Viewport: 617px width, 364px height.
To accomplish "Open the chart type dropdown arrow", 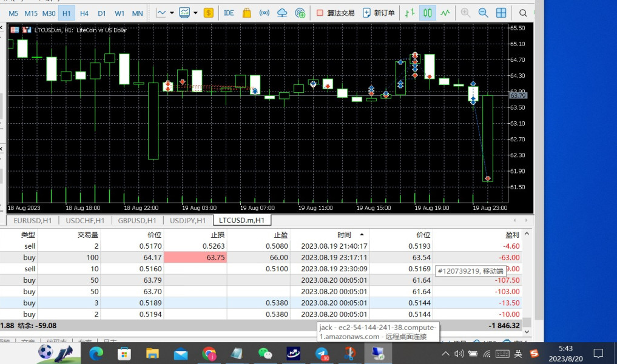I will tap(172, 13).
